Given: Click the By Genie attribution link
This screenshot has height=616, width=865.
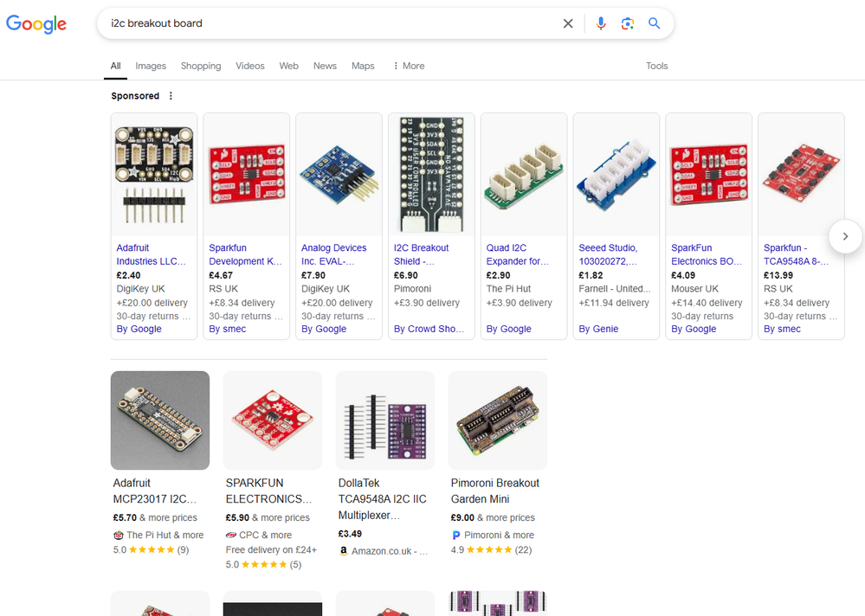Looking at the screenshot, I should [x=598, y=329].
